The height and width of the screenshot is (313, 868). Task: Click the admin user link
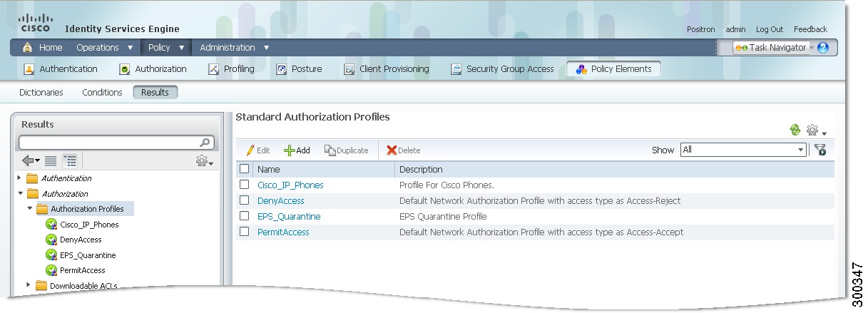(735, 29)
